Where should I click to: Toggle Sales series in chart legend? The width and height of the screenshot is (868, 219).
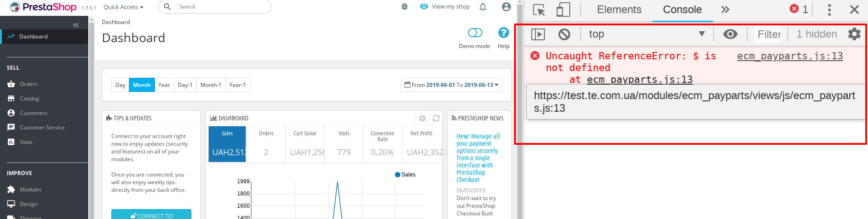click(405, 175)
